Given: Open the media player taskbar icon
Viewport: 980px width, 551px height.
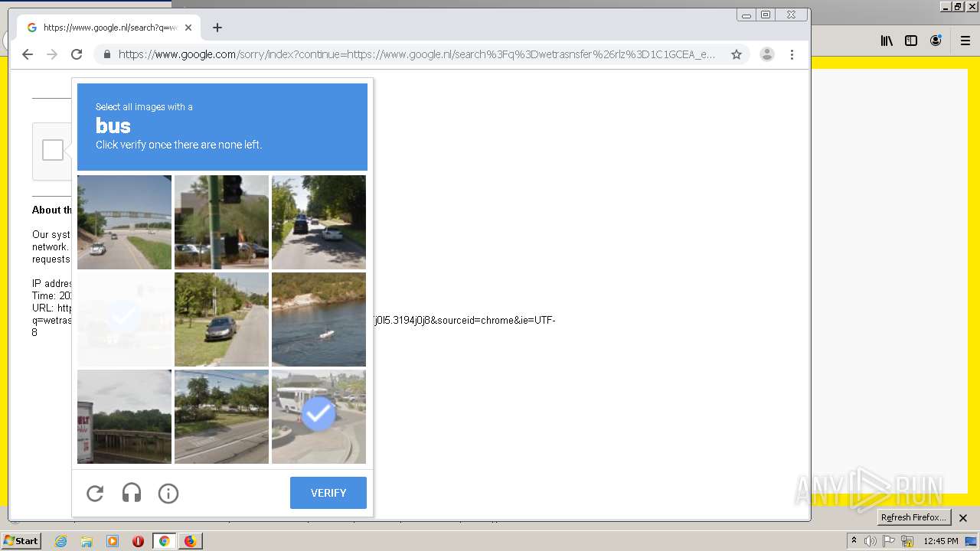Looking at the screenshot, I should click(x=113, y=541).
